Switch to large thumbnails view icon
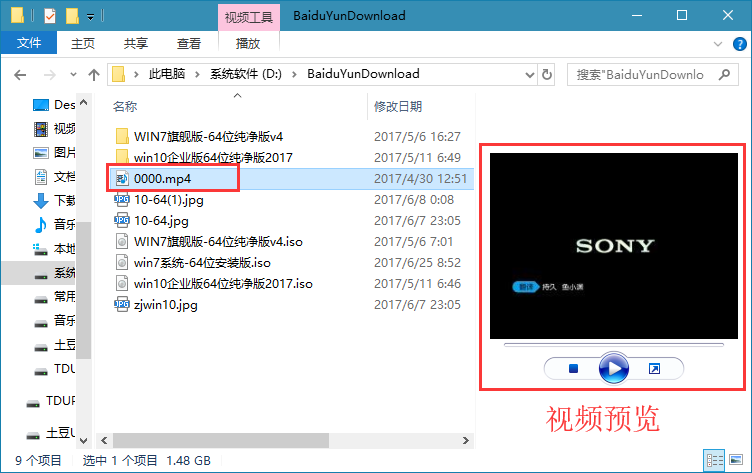The image size is (752, 473). [x=736, y=461]
